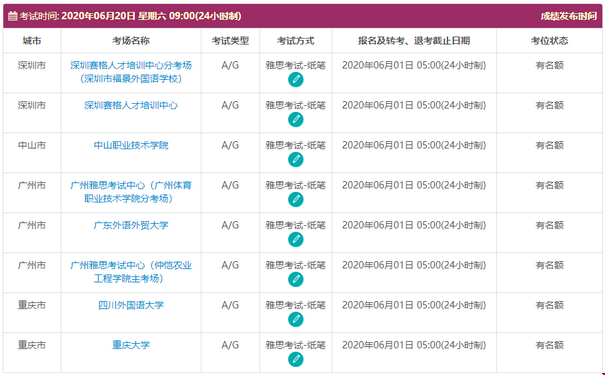605x375 pixels.
Task: Open 深圳赛格人才培训中心分考场 (福景外国语学校) link
Action: click(131, 72)
